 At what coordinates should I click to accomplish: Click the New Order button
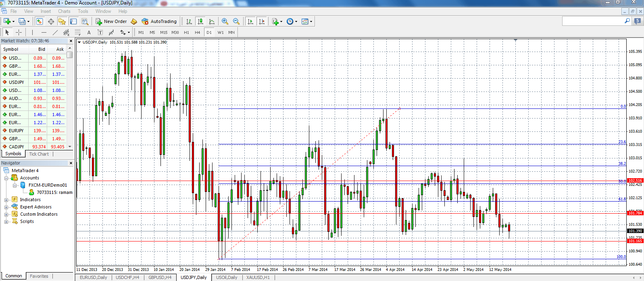pos(111,21)
